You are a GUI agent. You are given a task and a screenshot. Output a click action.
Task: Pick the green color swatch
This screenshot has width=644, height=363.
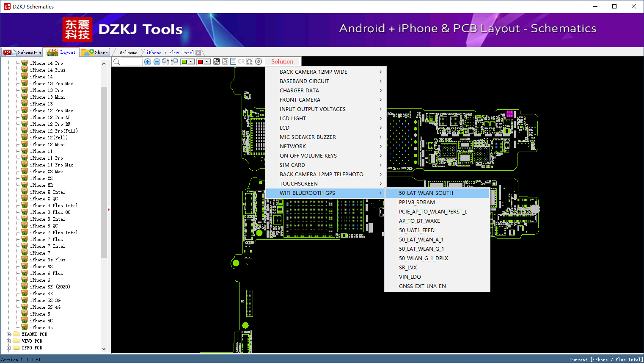click(184, 62)
